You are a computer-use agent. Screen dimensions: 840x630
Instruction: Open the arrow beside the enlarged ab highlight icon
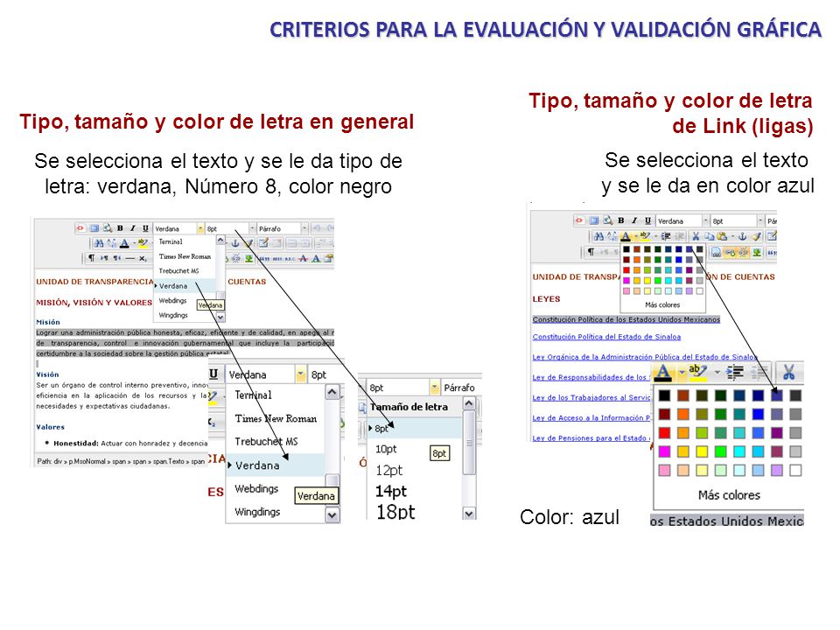tap(717, 373)
